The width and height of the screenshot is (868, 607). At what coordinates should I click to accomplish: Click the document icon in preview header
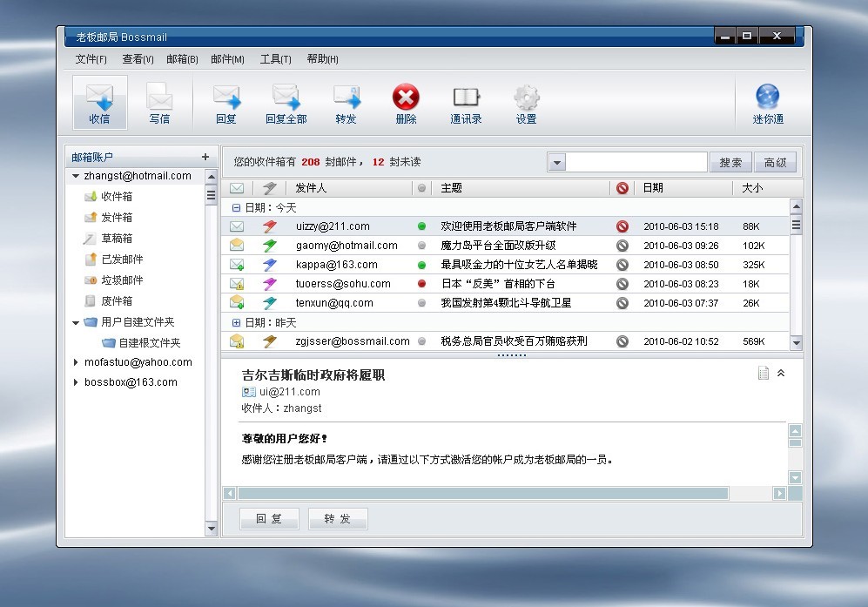click(764, 374)
